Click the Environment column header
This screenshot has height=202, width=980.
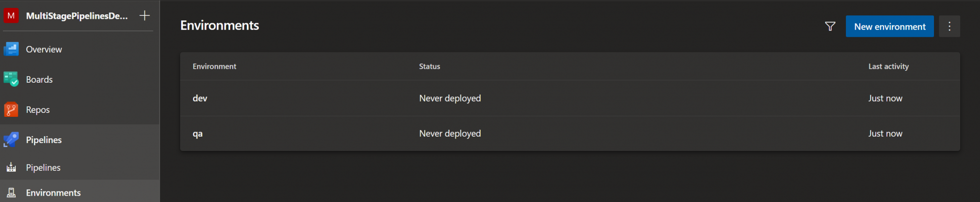pyautogui.click(x=214, y=66)
